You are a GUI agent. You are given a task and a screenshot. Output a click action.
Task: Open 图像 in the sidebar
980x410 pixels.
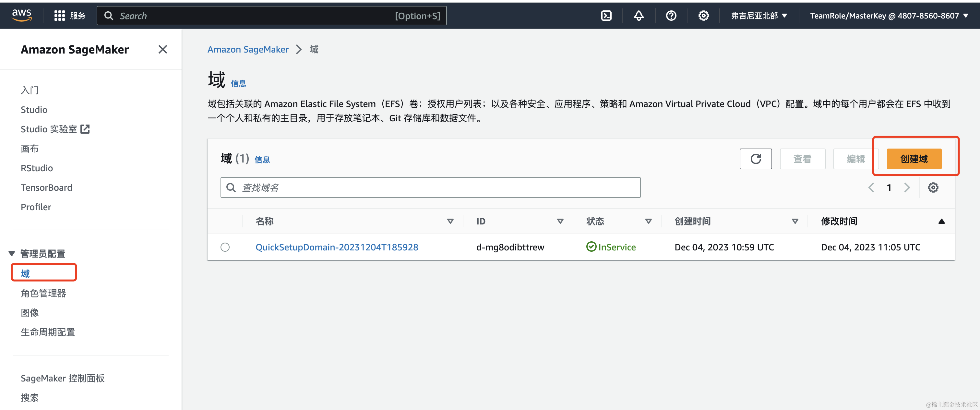click(30, 313)
